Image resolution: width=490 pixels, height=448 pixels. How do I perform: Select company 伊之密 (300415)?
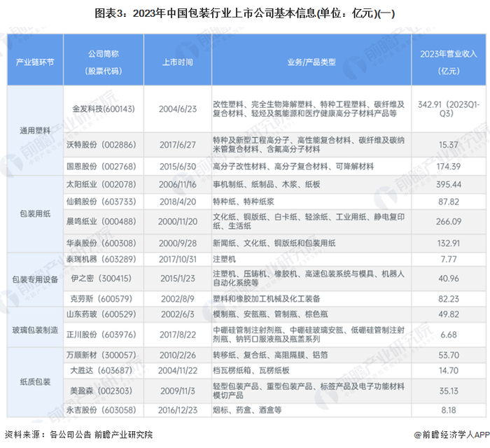point(101,279)
